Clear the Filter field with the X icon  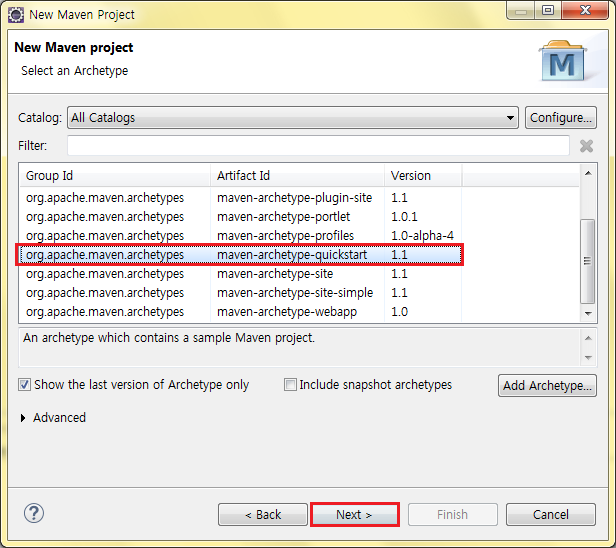(x=586, y=146)
